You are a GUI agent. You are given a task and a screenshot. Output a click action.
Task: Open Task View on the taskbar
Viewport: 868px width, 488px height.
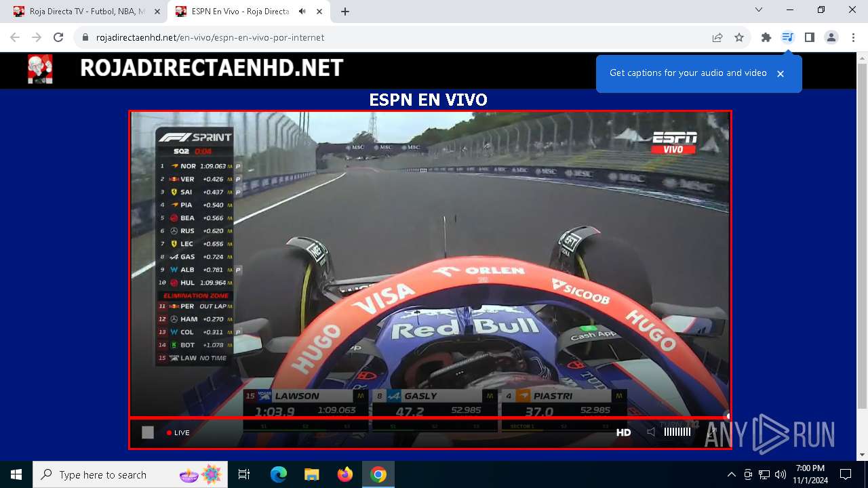pyautogui.click(x=244, y=474)
